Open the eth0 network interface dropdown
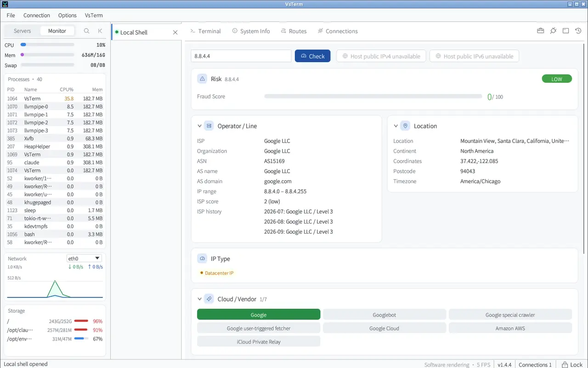 click(x=84, y=259)
